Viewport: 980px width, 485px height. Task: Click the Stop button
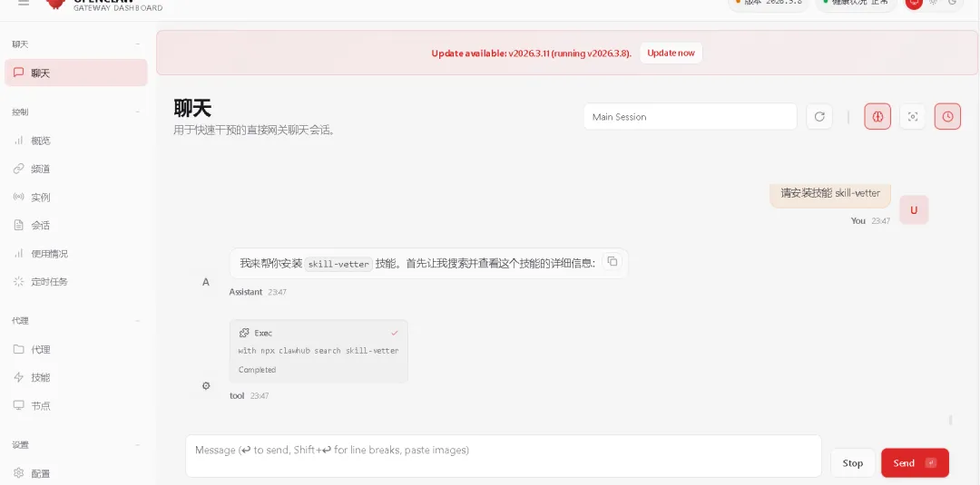(852, 463)
